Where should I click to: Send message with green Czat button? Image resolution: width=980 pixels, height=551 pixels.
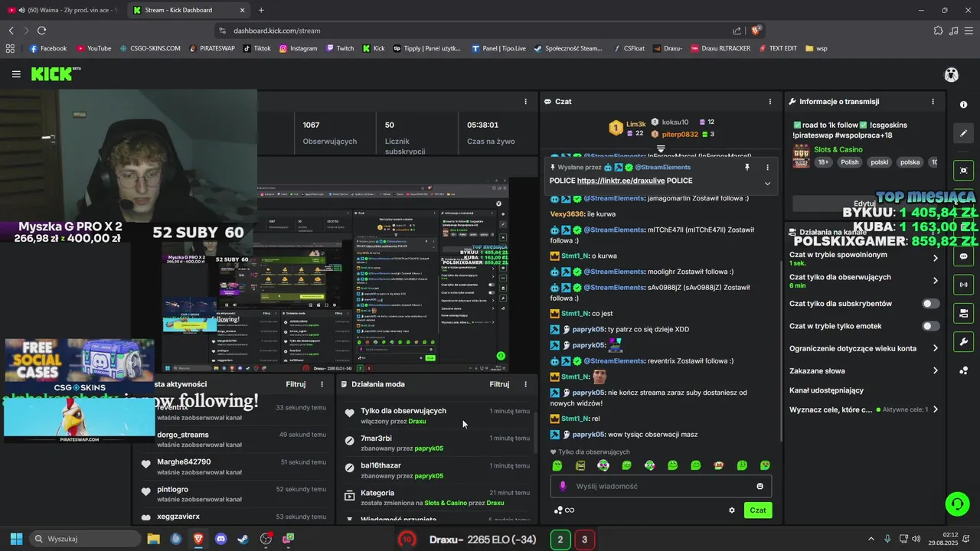click(x=758, y=510)
